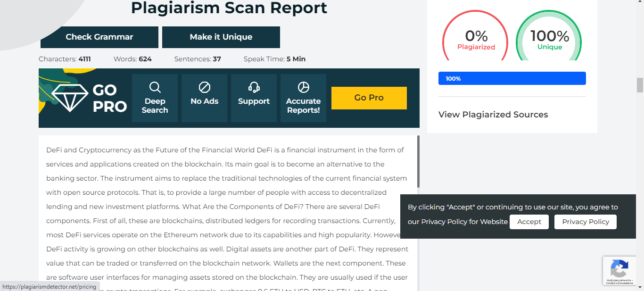Click the GO PRO diamond icon
644x291 pixels.
[x=70, y=98]
